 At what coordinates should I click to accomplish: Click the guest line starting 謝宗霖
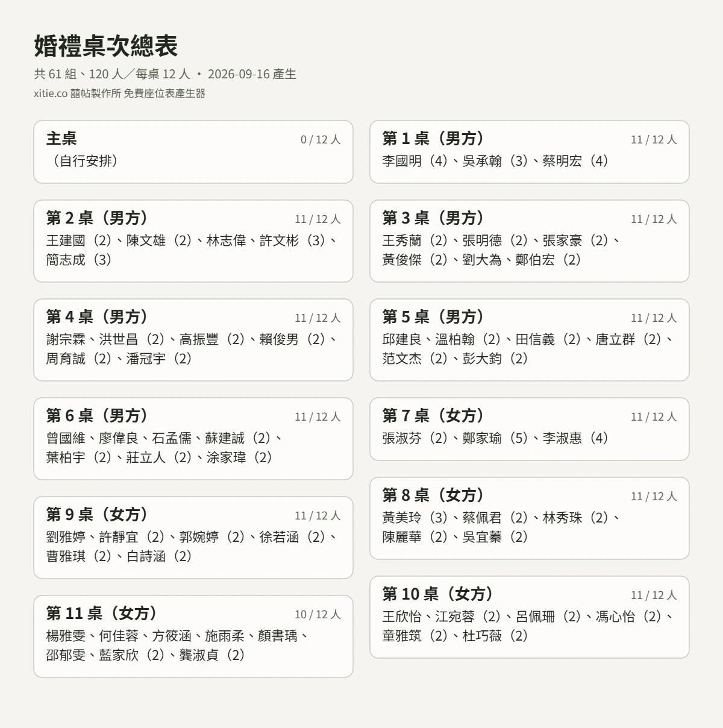click(192, 339)
